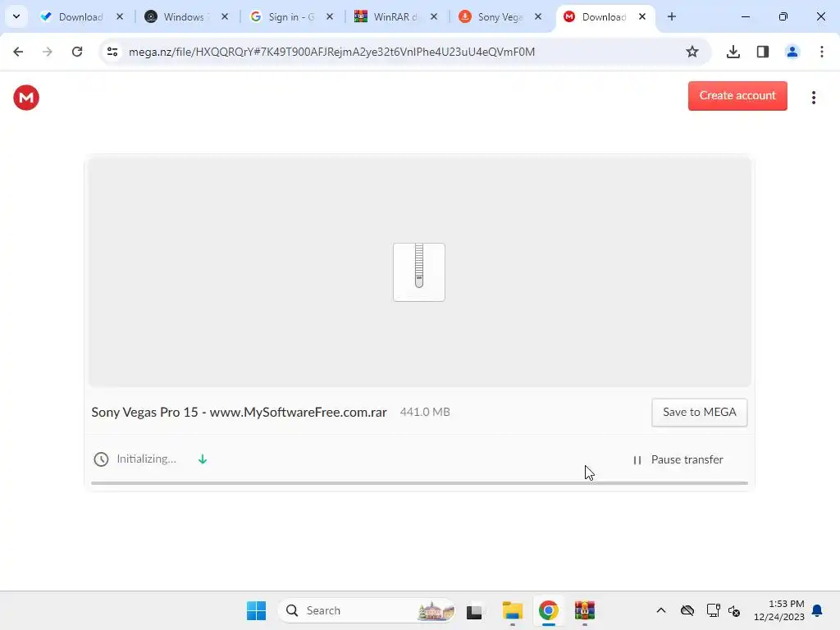Click the Initializing... status text
The image size is (840, 630).
146,459
